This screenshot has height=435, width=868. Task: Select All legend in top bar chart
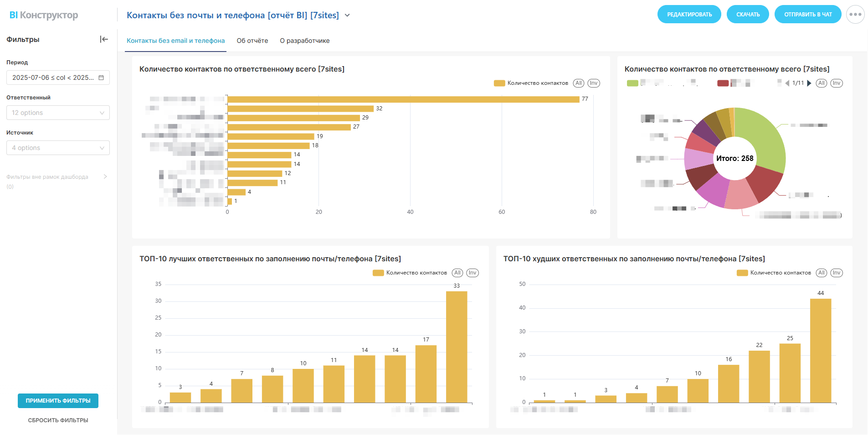[x=579, y=83]
